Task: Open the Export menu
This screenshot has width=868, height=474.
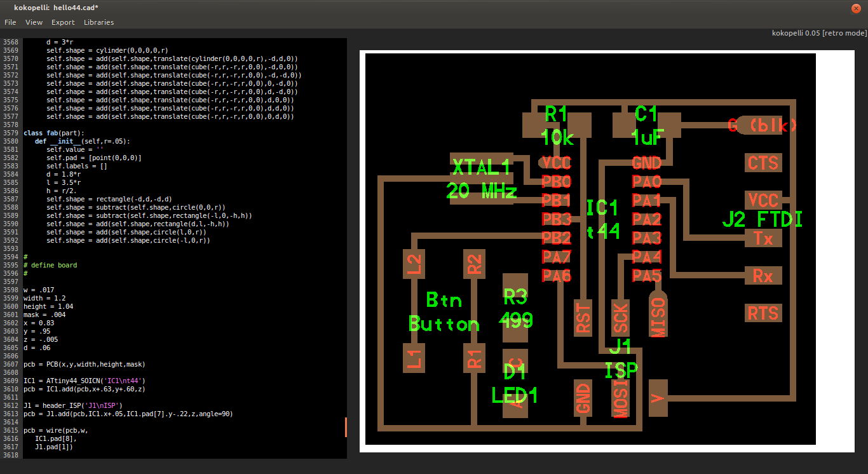Action: pos(63,22)
